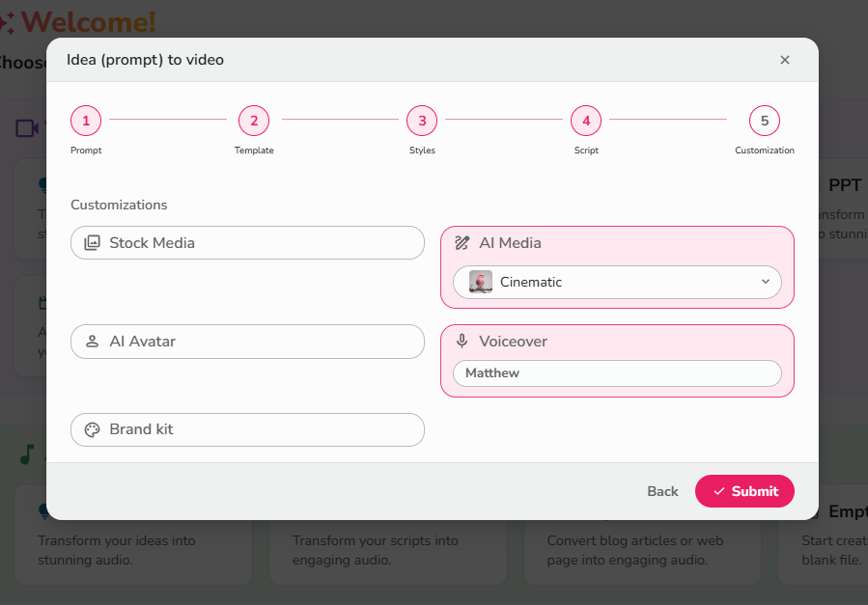
Task: Close the Idea to video dialog
Action: click(x=784, y=60)
